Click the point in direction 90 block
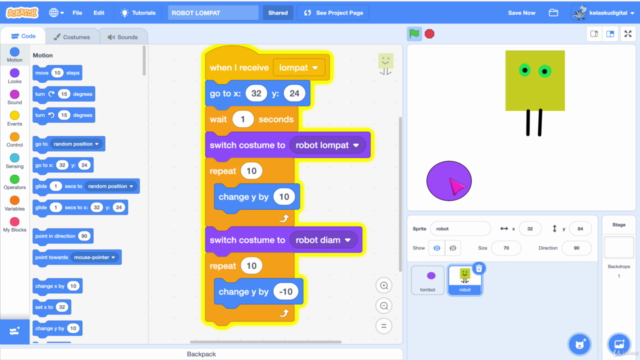This screenshot has width=640, height=360. (x=63, y=236)
